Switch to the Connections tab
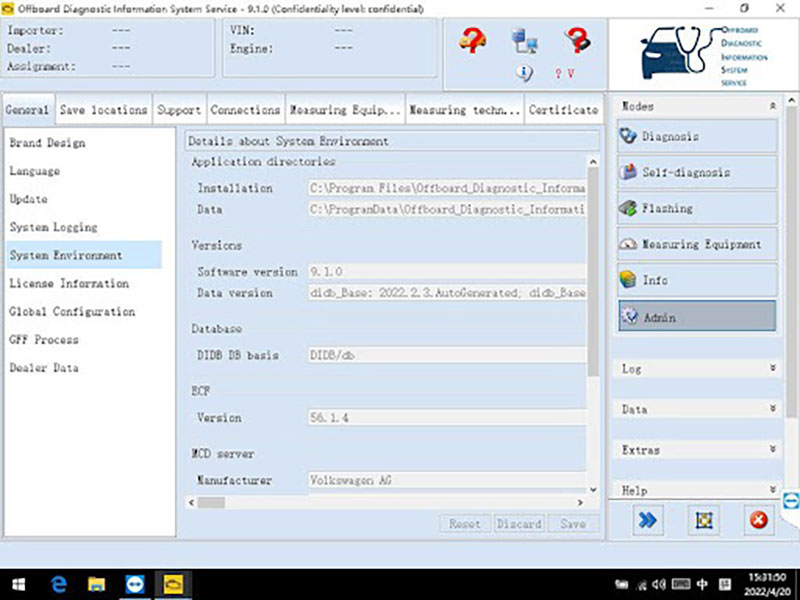Image resolution: width=800 pixels, height=600 pixels. [245, 110]
